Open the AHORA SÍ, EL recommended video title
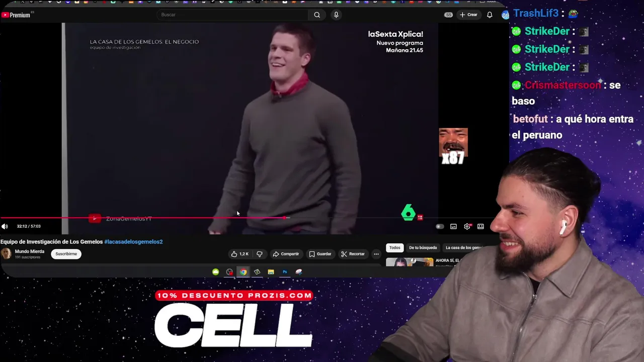 tap(448, 260)
